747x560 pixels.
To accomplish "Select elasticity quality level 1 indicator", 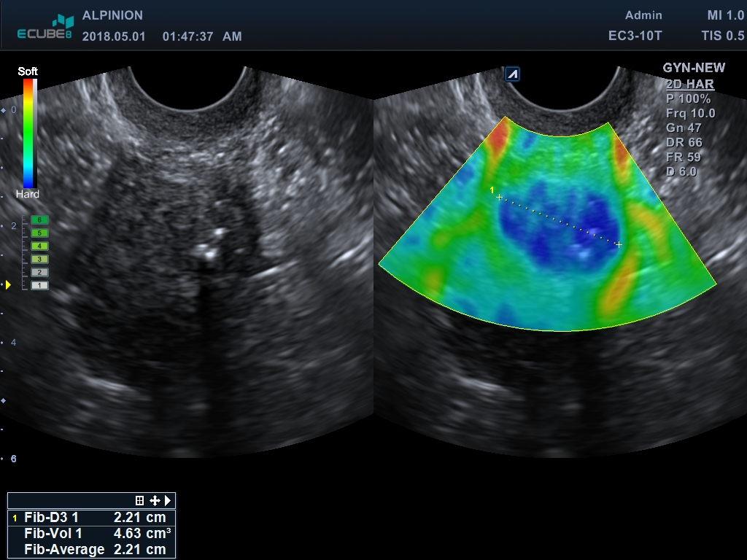I will (40, 285).
